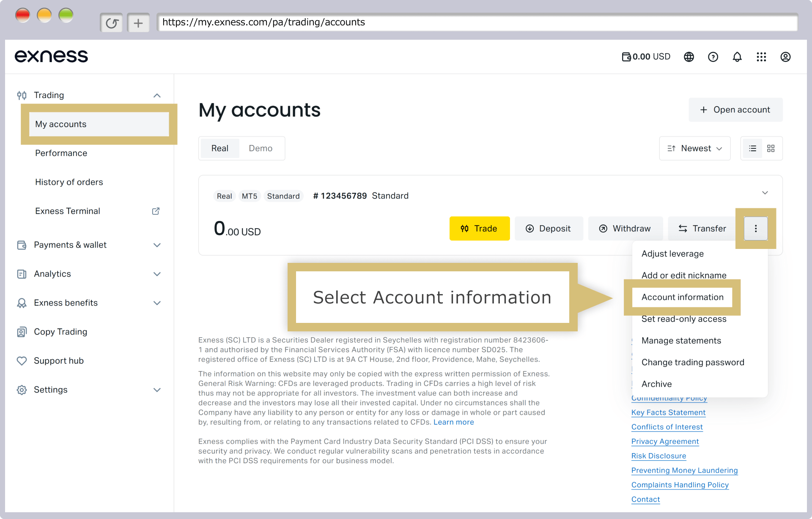This screenshot has width=812, height=519.
Task: Open the language globe selector
Action: coord(689,57)
